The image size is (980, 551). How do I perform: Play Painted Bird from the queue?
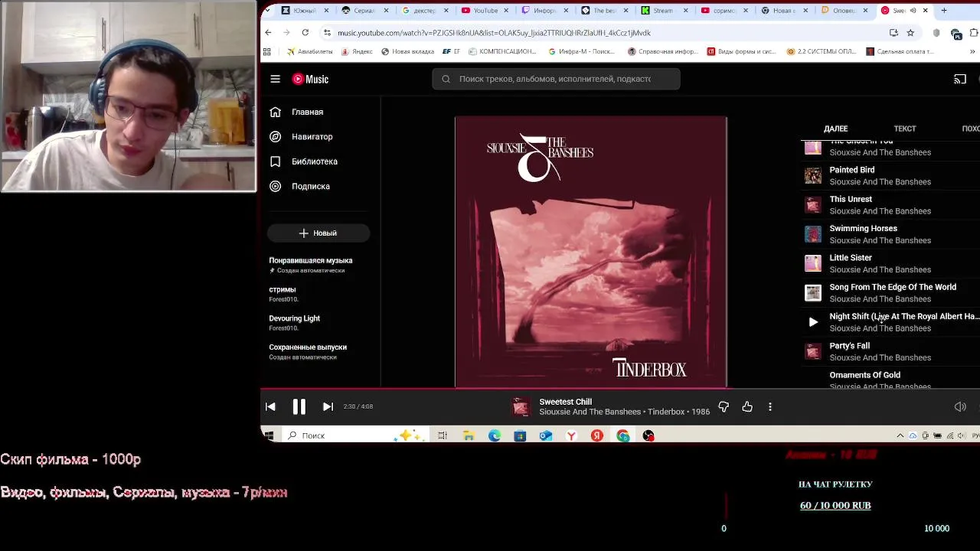pos(891,175)
